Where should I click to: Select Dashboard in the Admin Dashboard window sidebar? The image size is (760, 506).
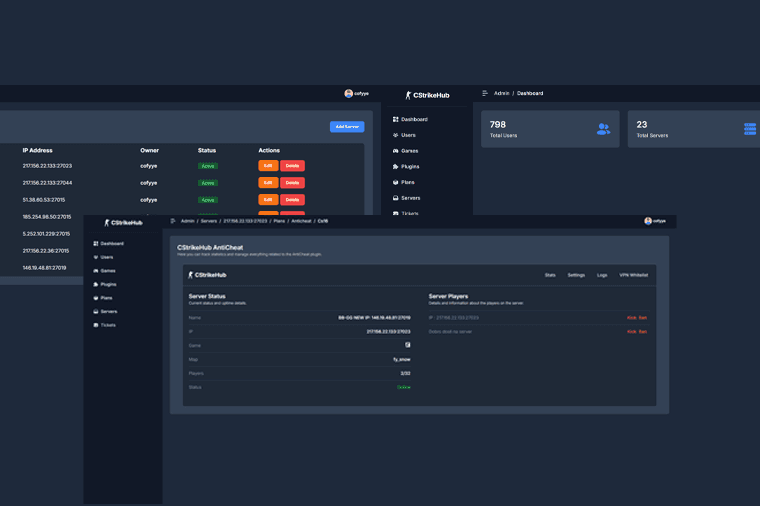coord(410,119)
